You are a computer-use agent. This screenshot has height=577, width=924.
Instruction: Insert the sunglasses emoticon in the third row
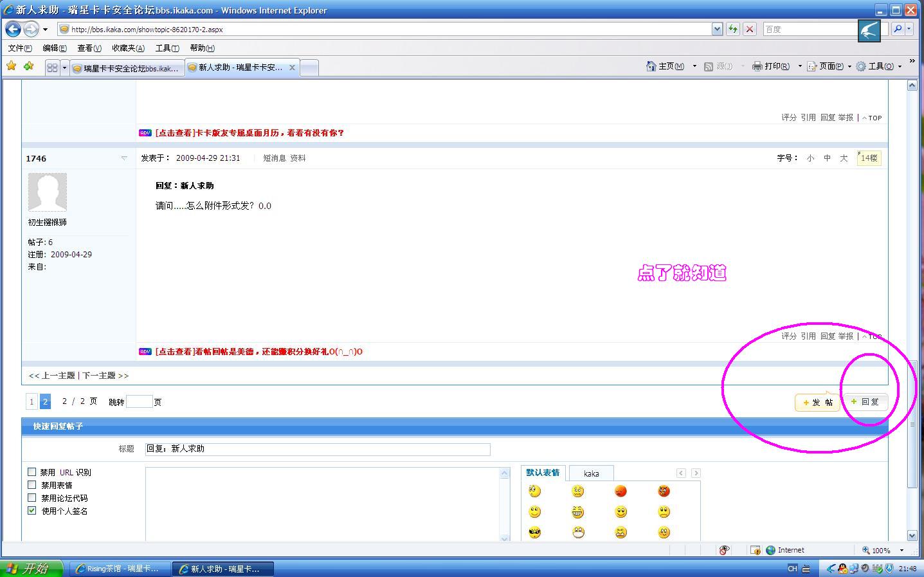534,533
